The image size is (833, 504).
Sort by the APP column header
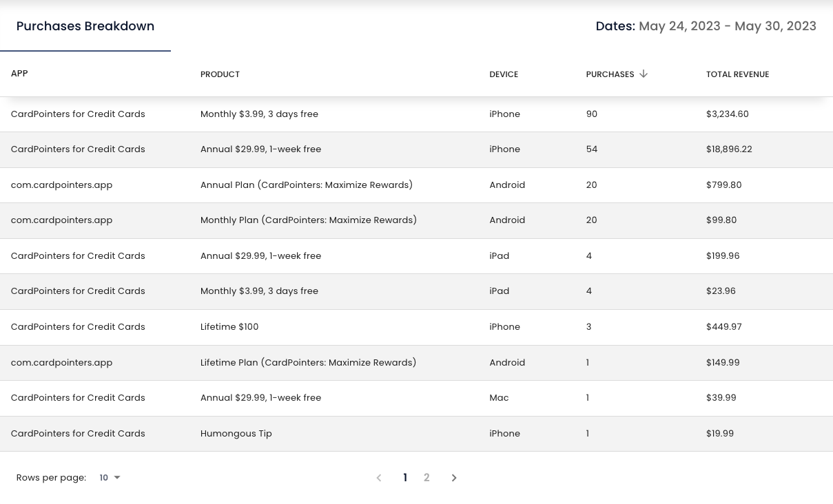click(19, 74)
